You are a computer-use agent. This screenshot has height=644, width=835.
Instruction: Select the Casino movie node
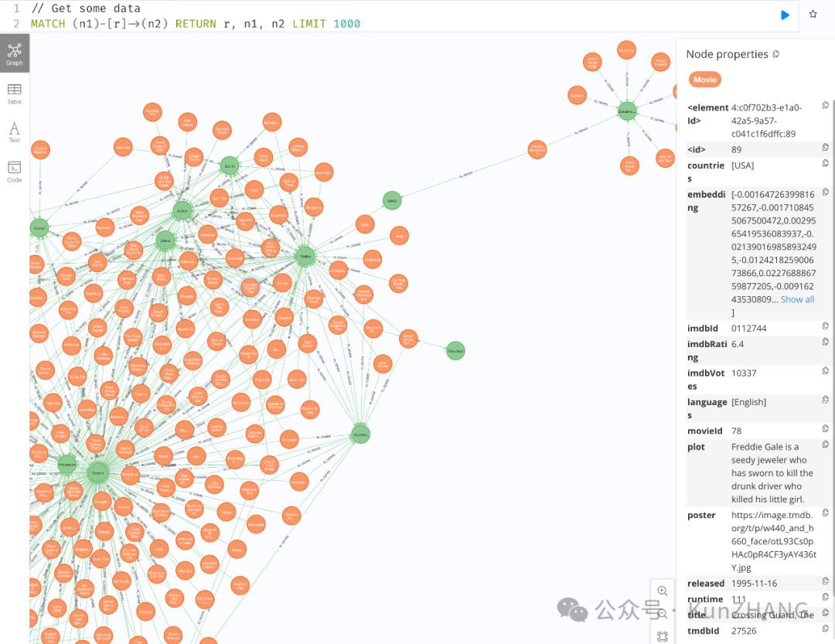(x=141, y=394)
